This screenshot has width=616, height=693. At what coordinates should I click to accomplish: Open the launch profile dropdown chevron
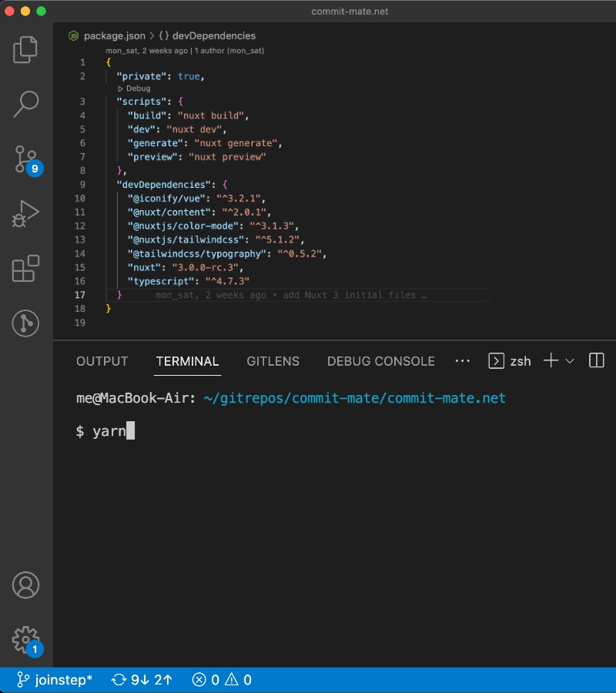[571, 360]
